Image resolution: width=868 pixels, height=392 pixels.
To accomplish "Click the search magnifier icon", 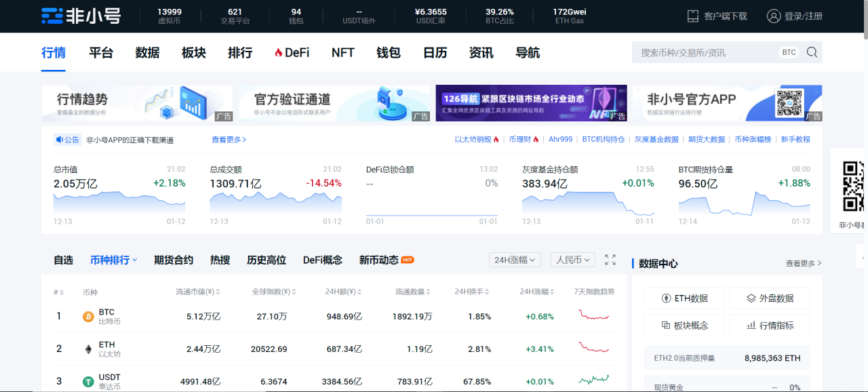I will click(812, 52).
